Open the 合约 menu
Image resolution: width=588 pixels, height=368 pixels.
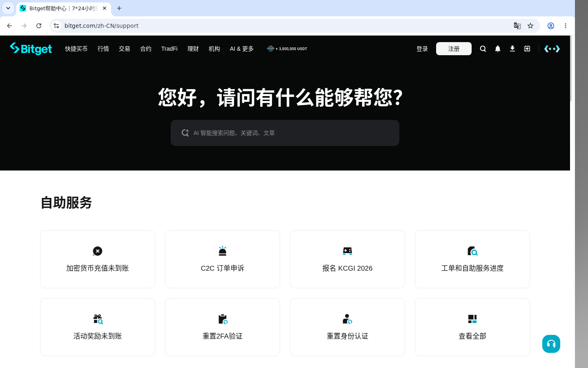146,49
